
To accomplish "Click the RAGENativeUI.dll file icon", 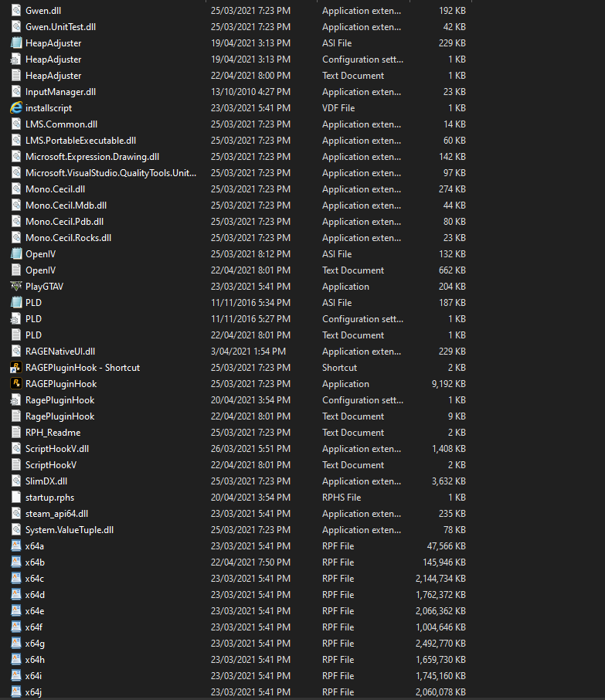I will click(x=16, y=352).
